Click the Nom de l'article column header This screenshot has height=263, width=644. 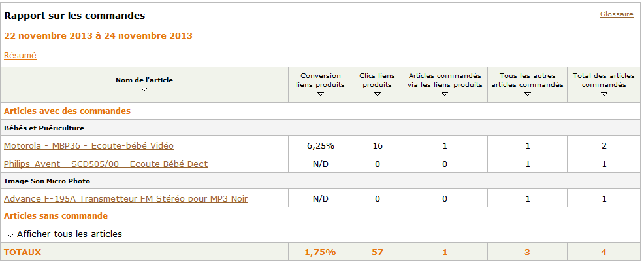click(144, 80)
